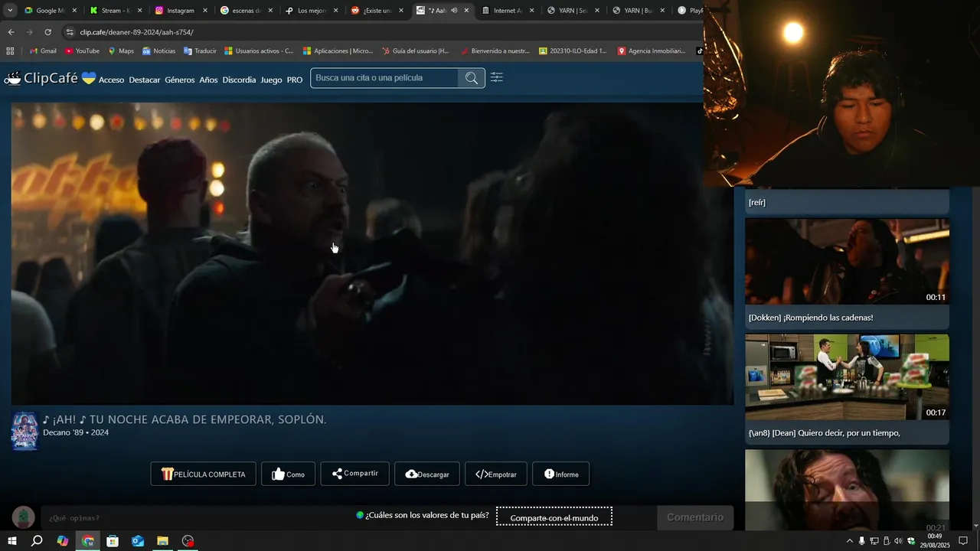Open the Maps bookmark
980x551 pixels.
point(121,51)
